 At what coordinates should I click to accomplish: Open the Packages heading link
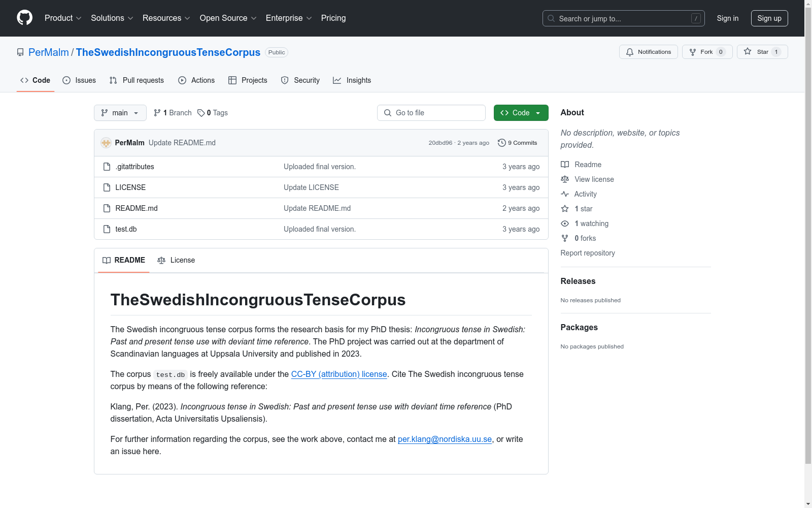tap(579, 328)
